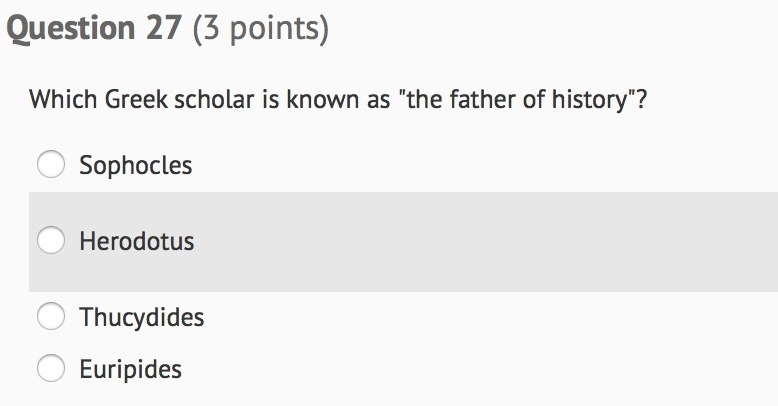Click the Sophocles answer label text
The width and height of the screenshot is (778, 406).
pos(135,166)
